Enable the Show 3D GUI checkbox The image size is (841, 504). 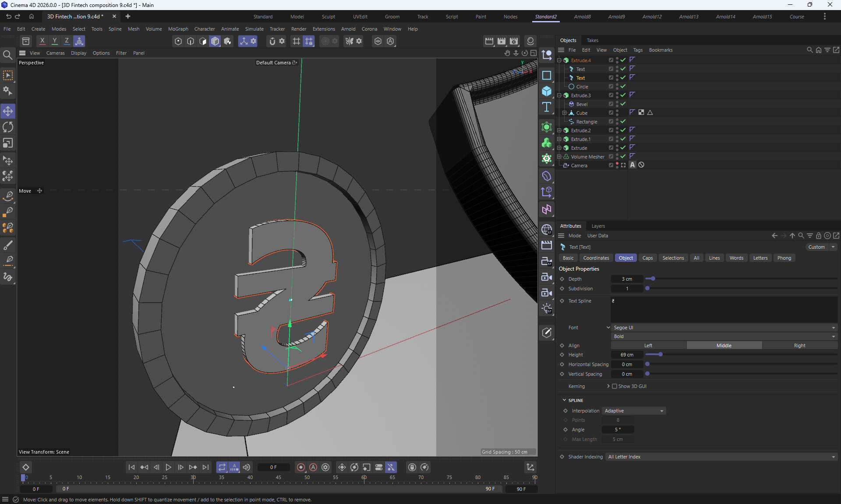(615, 386)
